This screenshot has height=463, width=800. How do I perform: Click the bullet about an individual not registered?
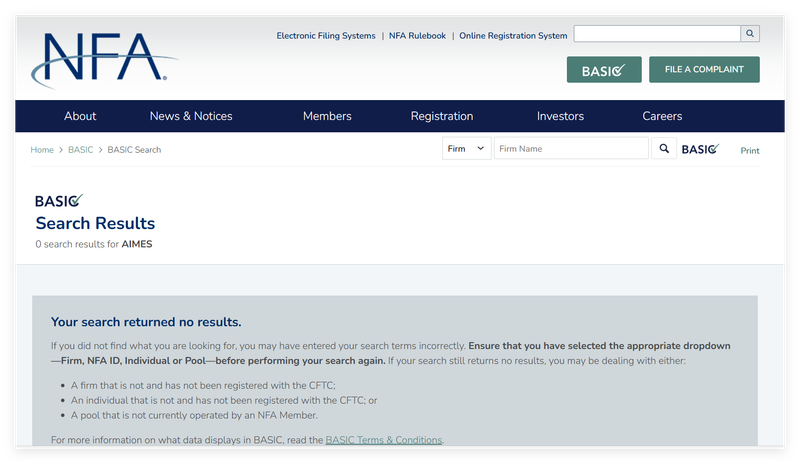[x=224, y=400]
